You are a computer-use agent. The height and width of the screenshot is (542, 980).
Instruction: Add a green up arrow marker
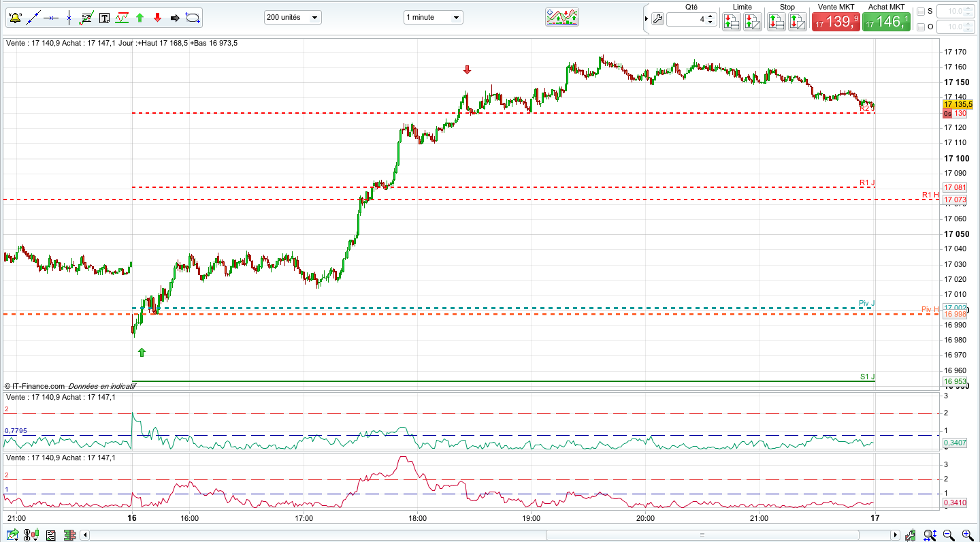[140, 18]
